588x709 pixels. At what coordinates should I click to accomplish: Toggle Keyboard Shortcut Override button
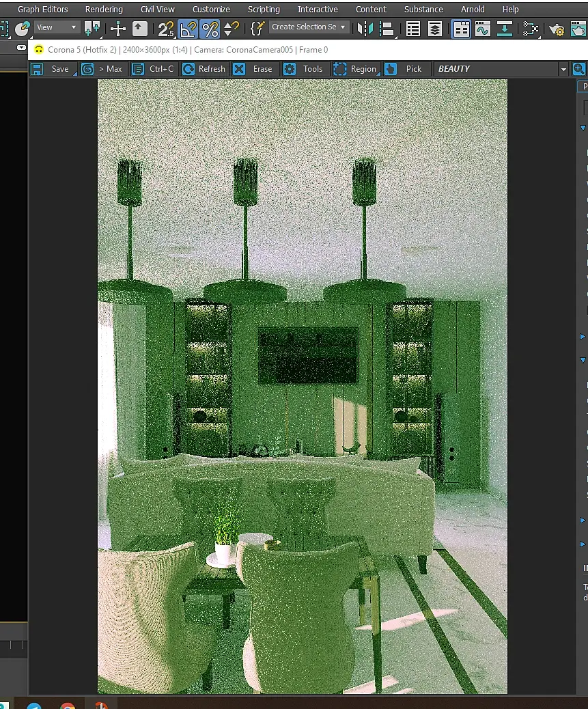click(139, 29)
